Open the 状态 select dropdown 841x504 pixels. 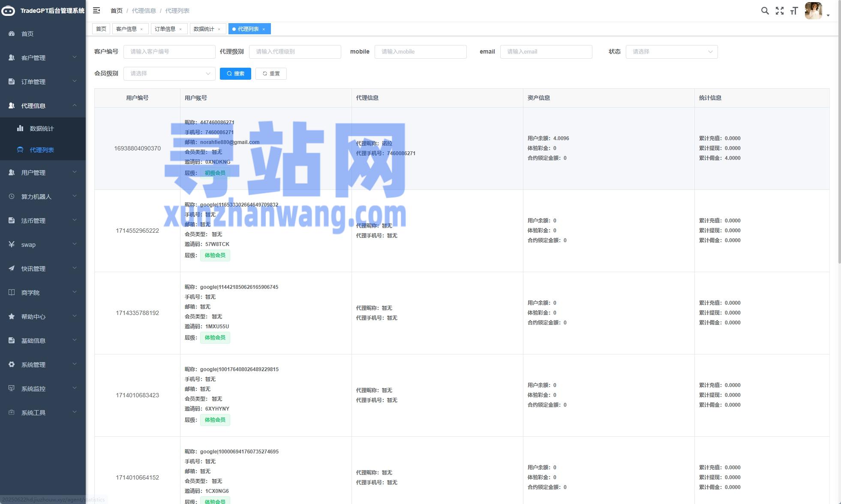tap(672, 51)
